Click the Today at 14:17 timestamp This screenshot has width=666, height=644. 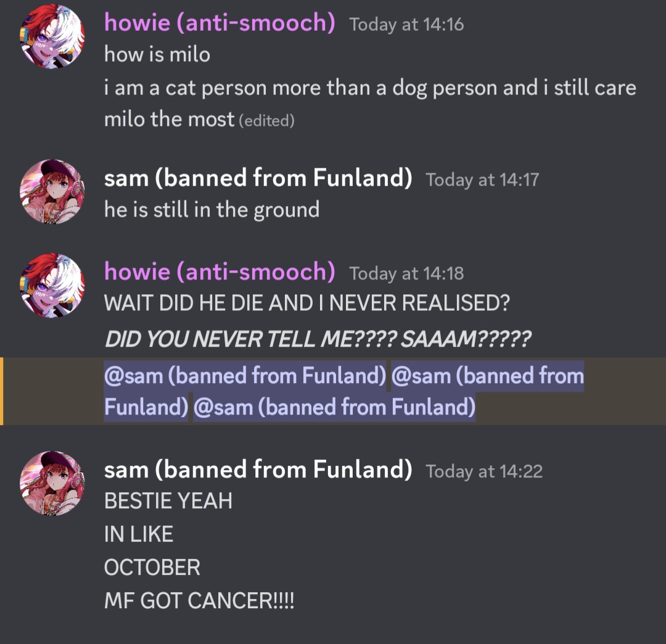click(482, 180)
